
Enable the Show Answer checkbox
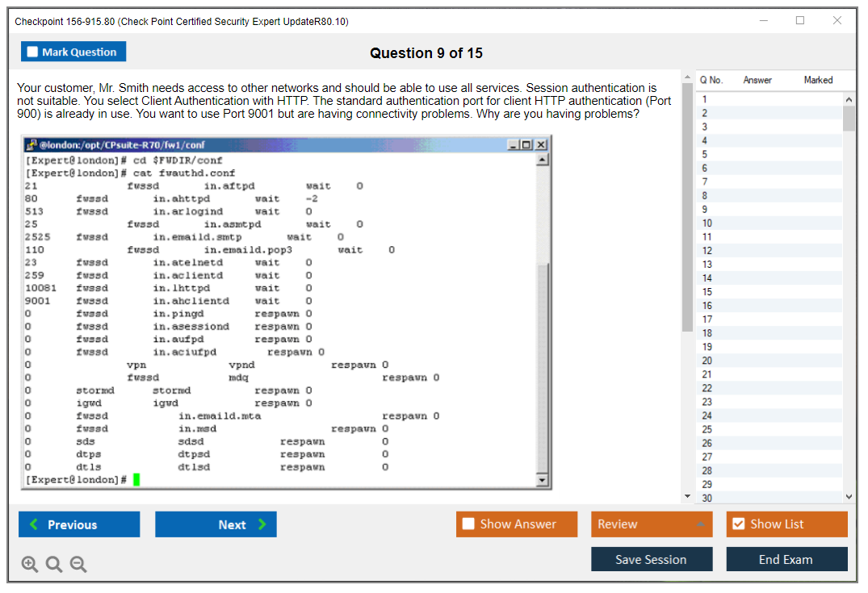[468, 524]
